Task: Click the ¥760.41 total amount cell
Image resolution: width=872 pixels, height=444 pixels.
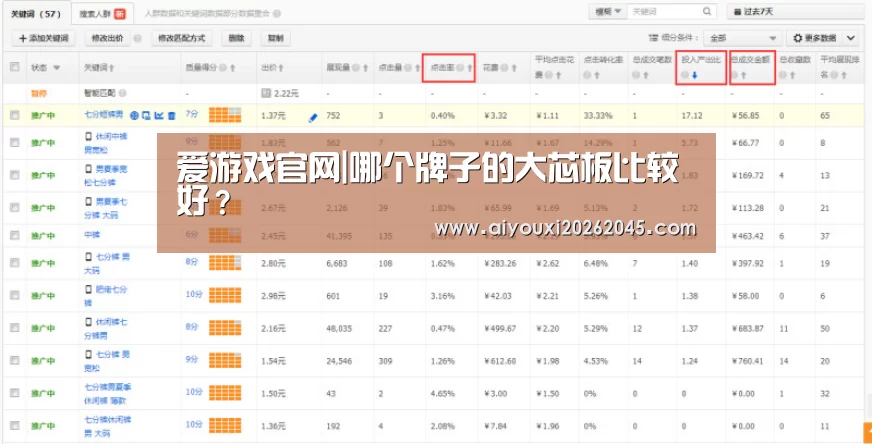Action: (x=747, y=361)
